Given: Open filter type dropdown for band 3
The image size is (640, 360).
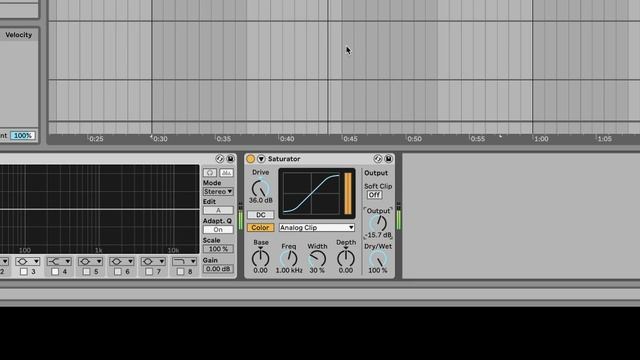Looking at the screenshot, I should point(28,261).
